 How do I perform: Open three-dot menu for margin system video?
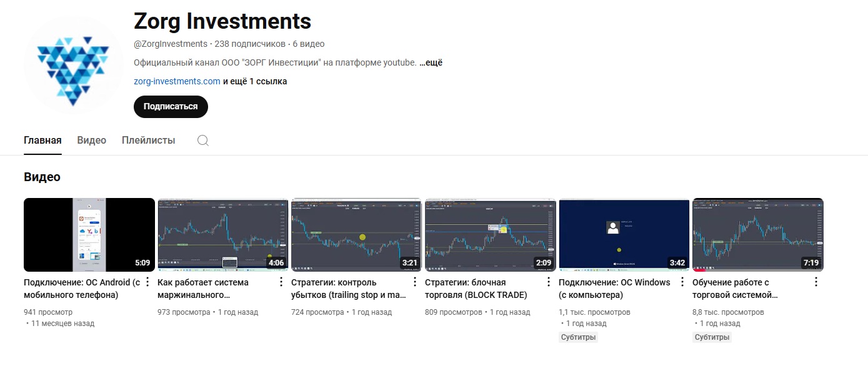point(281,282)
